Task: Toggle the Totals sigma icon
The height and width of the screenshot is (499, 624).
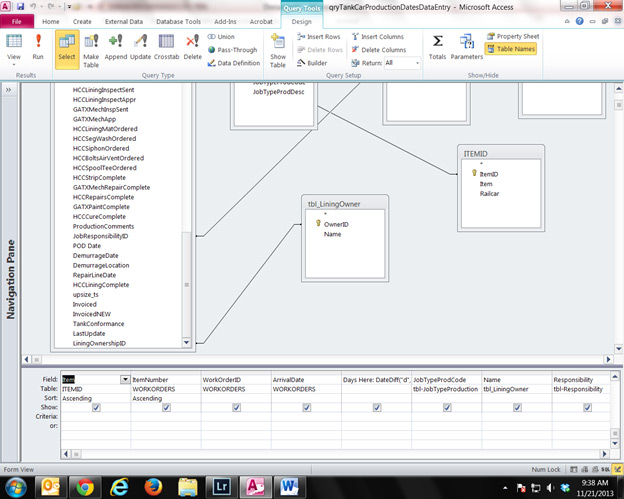Action: 438,46
